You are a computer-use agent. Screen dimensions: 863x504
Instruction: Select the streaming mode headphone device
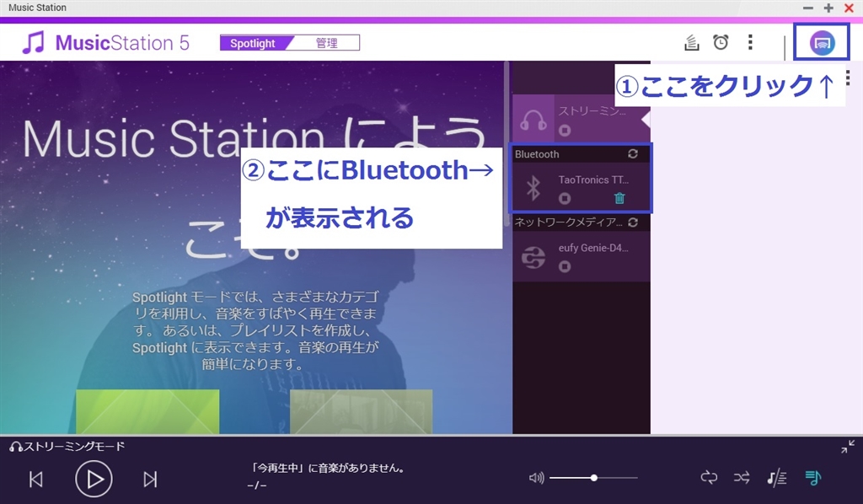click(581, 120)
